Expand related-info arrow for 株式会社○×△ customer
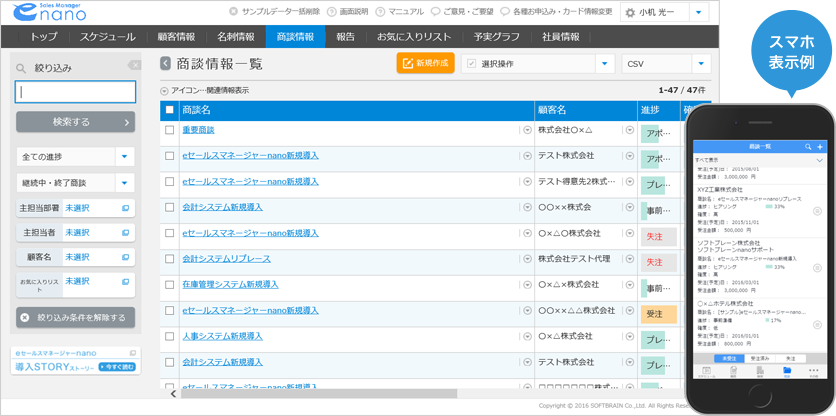Viewport: 836px width, 416px height. 630,130
